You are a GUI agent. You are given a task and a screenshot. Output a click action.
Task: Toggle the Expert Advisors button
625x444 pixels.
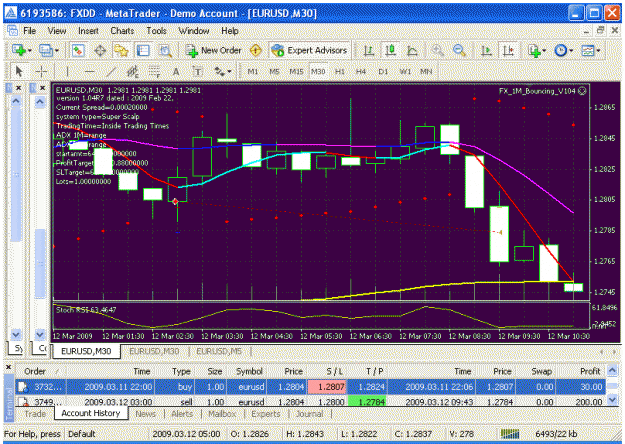click(309, 51)
